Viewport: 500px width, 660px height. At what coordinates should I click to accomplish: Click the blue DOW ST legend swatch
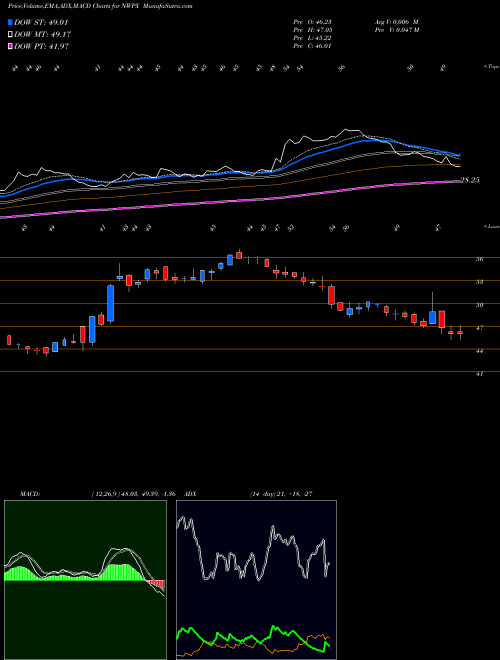coord(11,23)
